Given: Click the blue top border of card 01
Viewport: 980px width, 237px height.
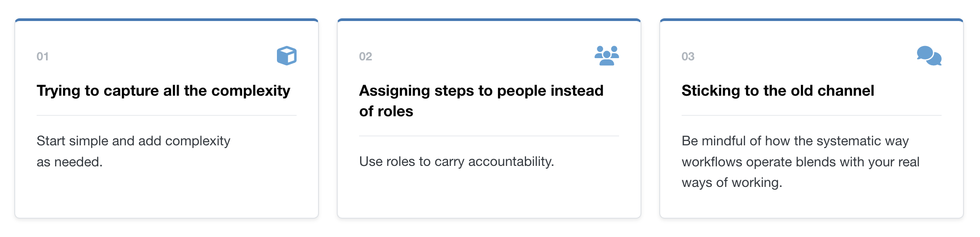Looking at the screenshot, I should [167, 20].
